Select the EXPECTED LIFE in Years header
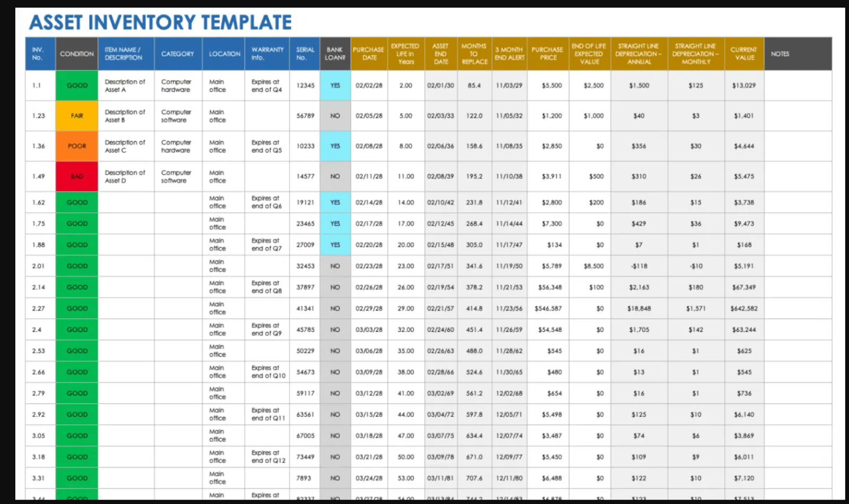 coord(406,54)
